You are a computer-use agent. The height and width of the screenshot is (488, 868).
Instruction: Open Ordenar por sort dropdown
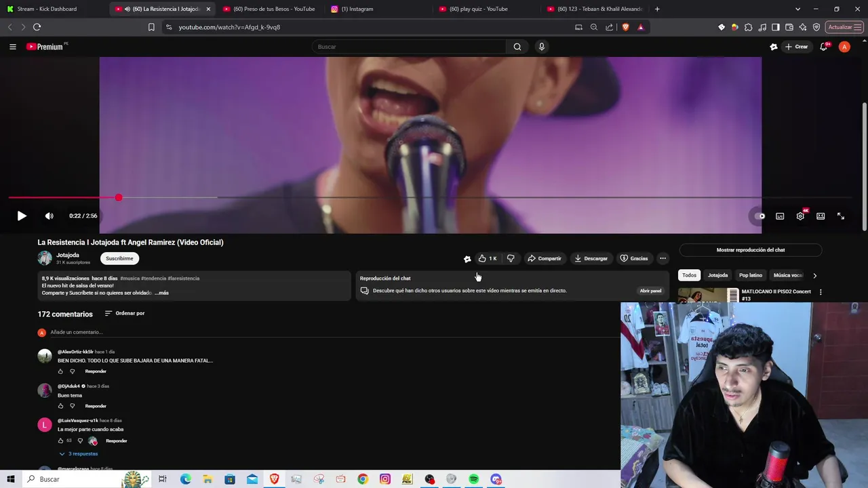[125, 313]
